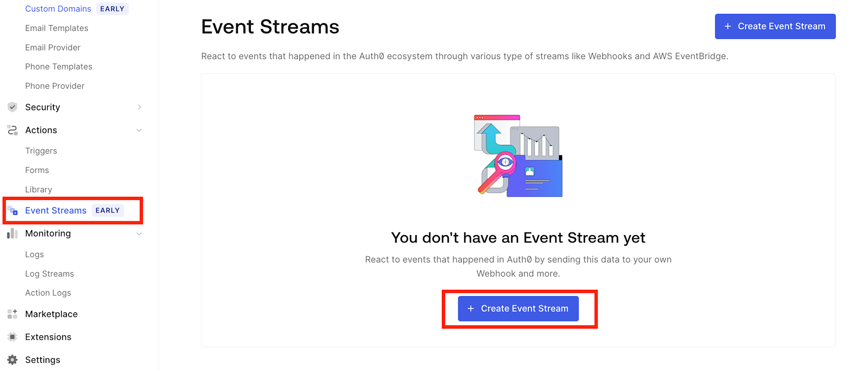
Task: Click the centered Create Event Stream button
Action: 518,309
